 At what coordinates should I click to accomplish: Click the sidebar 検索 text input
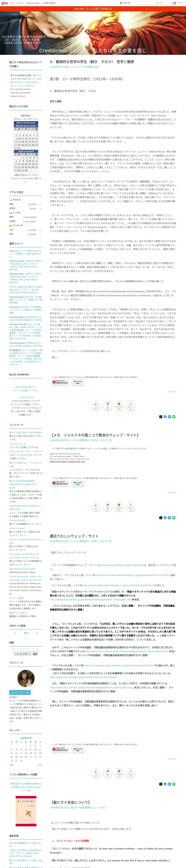[25, 650]
